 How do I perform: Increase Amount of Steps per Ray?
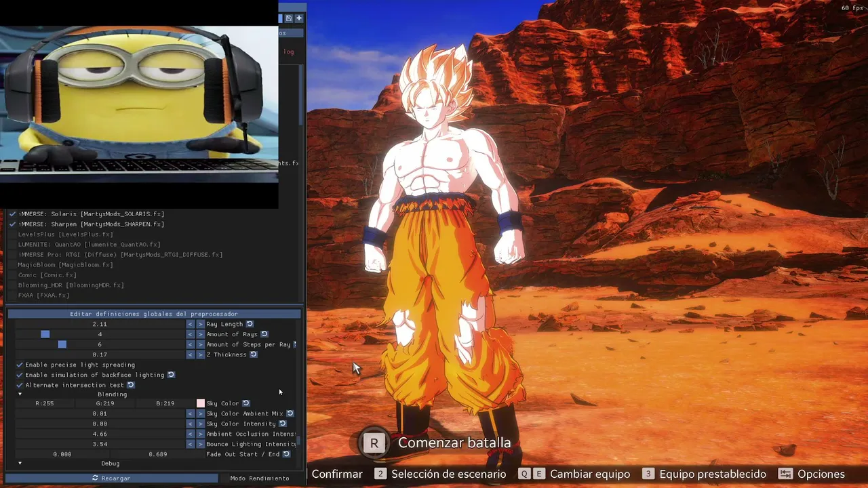point(200,344)
